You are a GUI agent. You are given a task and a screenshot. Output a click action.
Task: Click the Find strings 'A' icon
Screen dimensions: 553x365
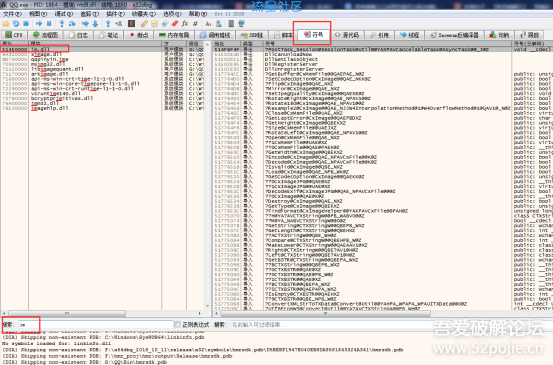coord(208,24)
